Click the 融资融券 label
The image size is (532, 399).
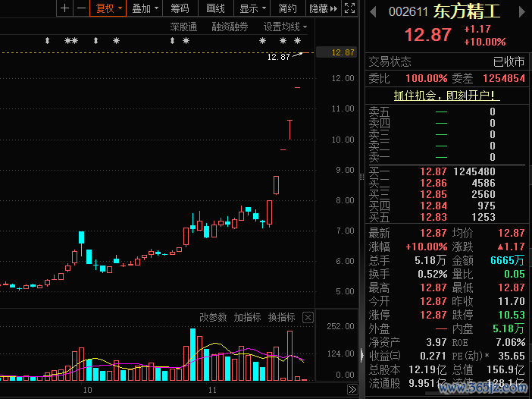tap(230, 27)
